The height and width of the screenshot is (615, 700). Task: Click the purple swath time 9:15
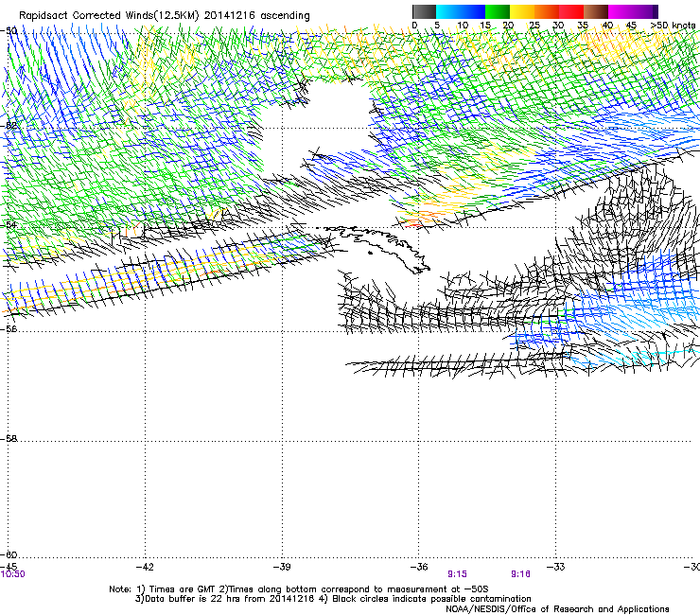(457, 574)
